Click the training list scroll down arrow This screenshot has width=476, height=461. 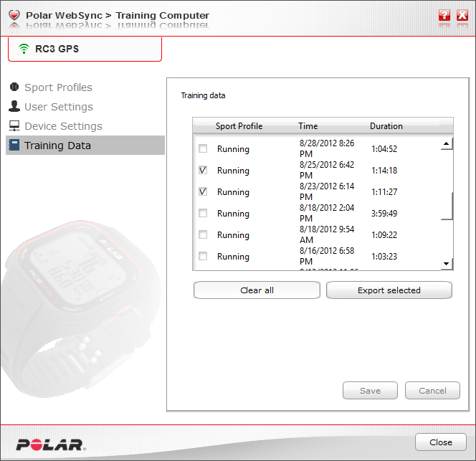446,264
